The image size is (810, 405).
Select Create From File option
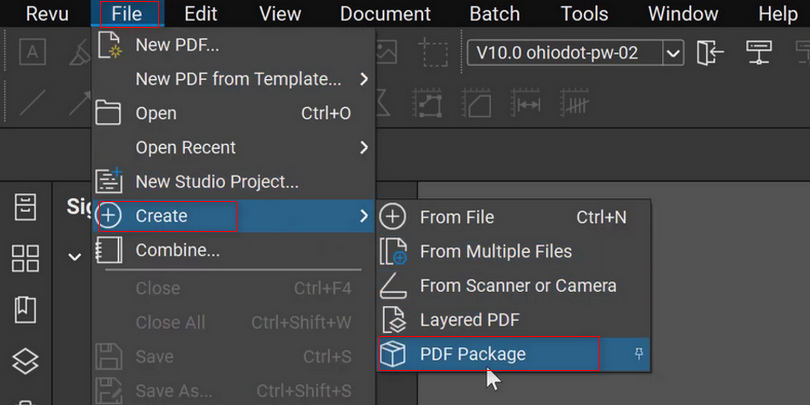pyautogui.click(x=514, y=217)
